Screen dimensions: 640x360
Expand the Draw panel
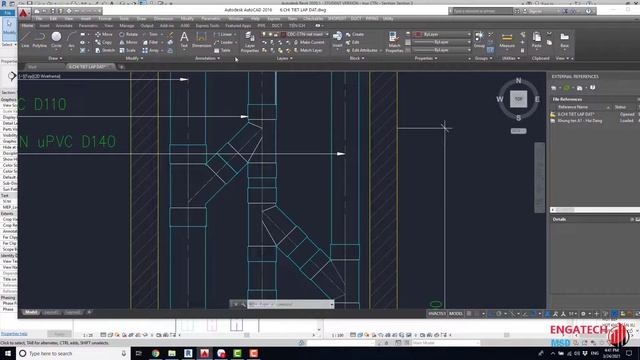click(55, 58)
